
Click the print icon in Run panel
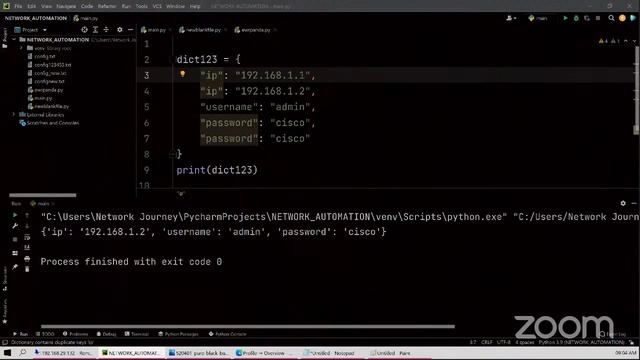tap(27, 259)
